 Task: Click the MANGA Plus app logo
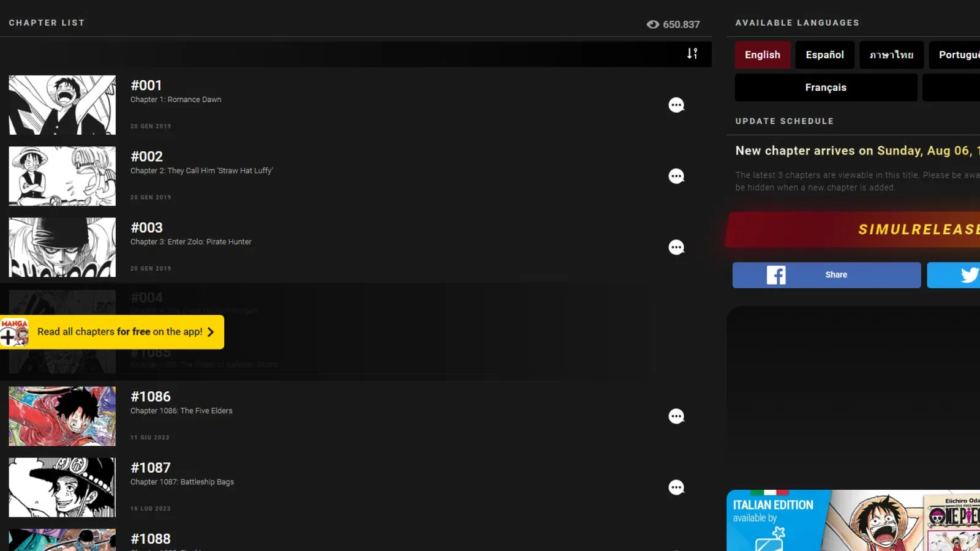pyautogui.click(x=14, y=332)
